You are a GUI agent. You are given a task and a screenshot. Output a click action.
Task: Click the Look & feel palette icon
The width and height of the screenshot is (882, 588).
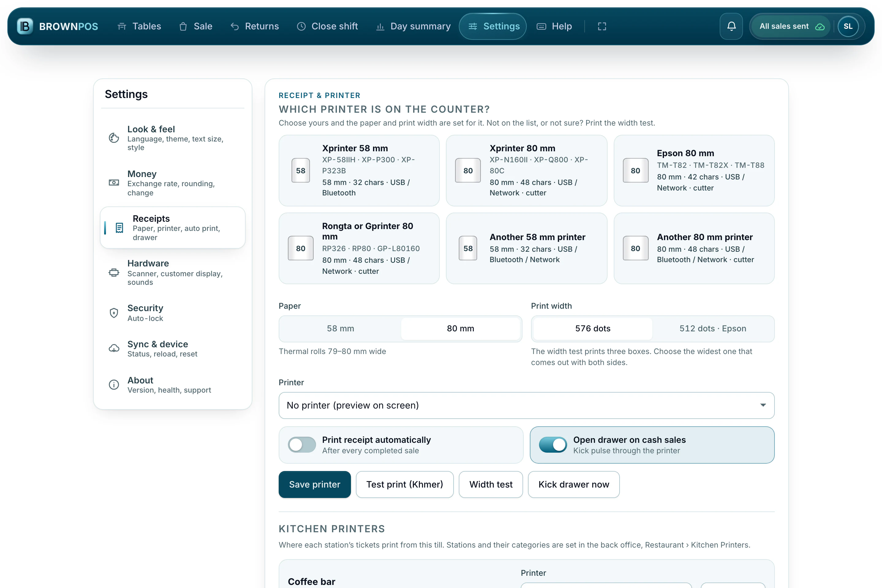114,138
